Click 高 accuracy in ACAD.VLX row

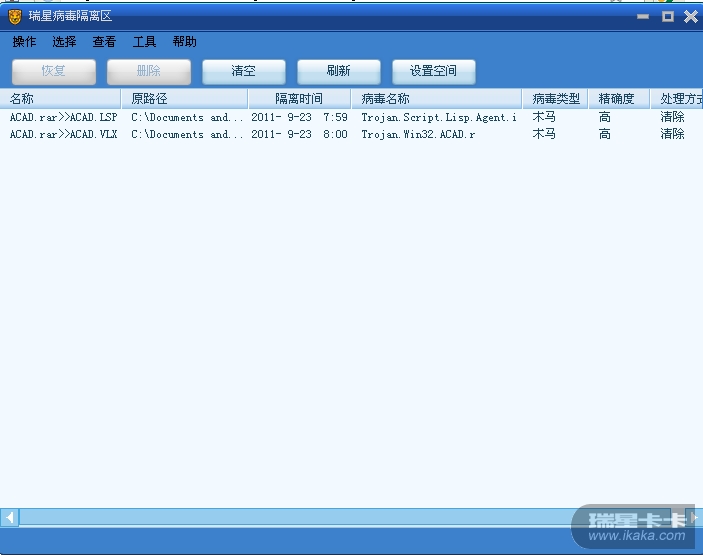pos(604,134)
